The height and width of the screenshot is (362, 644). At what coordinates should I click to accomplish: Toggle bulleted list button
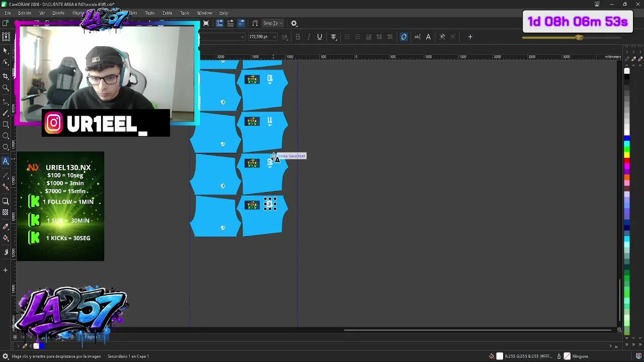(x=347, y=37)
